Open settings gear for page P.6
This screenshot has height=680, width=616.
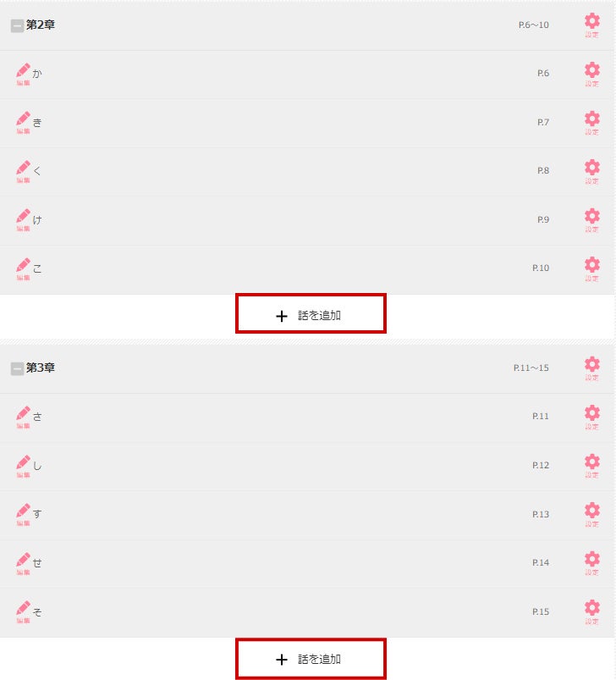tap(591, 75)
